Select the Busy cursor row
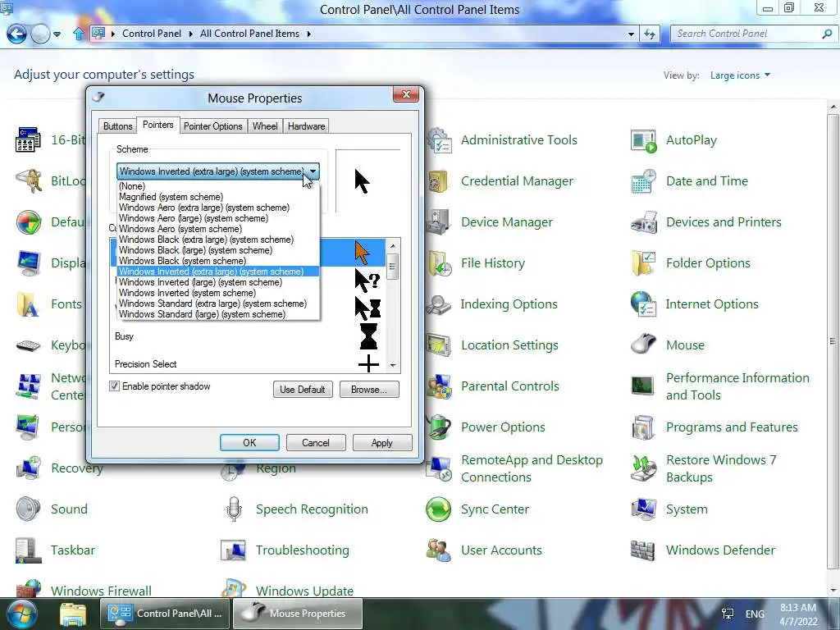The width and height of the screenshot is (840, 630). (x=248, y=336)
